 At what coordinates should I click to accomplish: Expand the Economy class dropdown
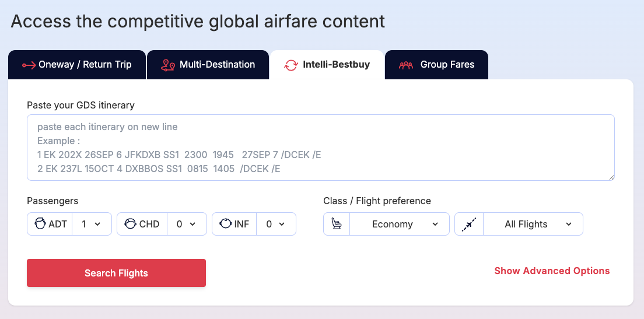click(399, 224)
